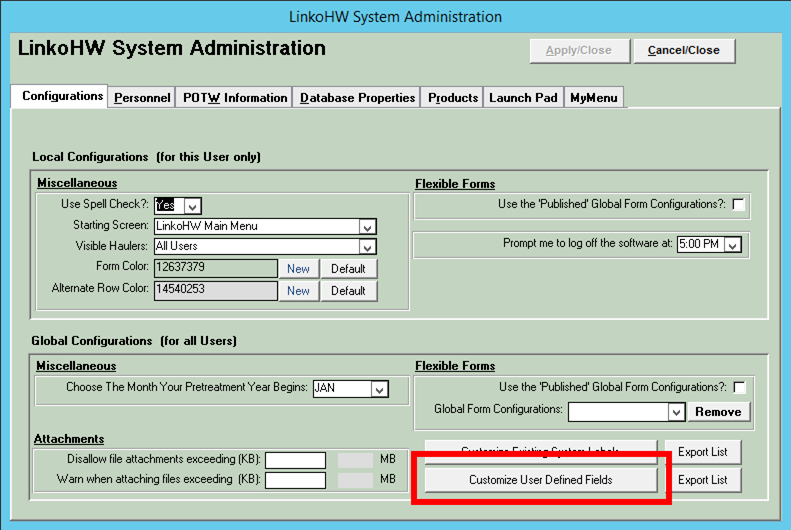Open the MyMenu tab

(594, 97)
